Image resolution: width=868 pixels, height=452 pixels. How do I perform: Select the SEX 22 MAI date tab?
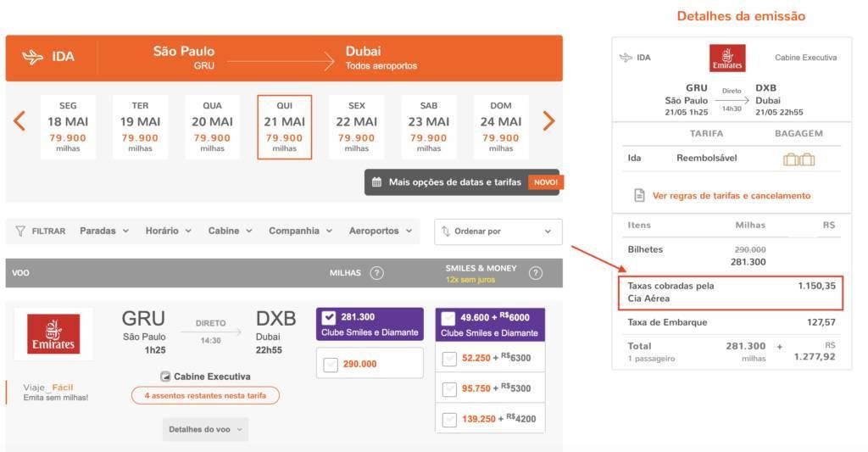tap(357, 127)
